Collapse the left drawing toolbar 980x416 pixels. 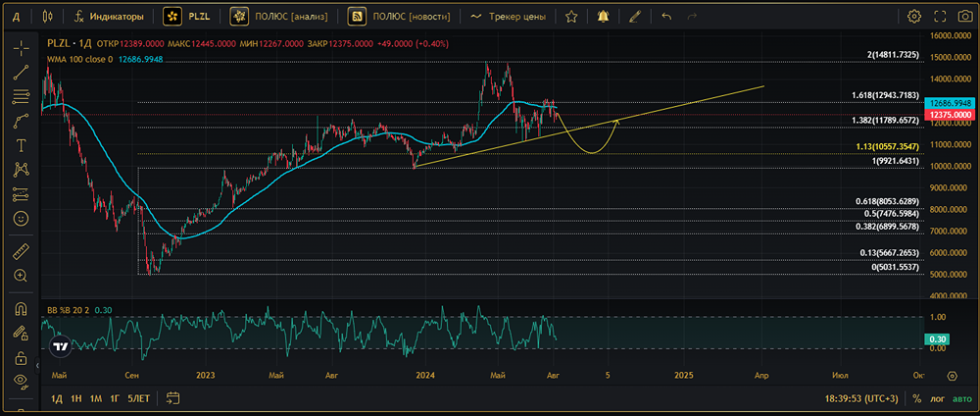pyautogui.click(x=37, y=365)
